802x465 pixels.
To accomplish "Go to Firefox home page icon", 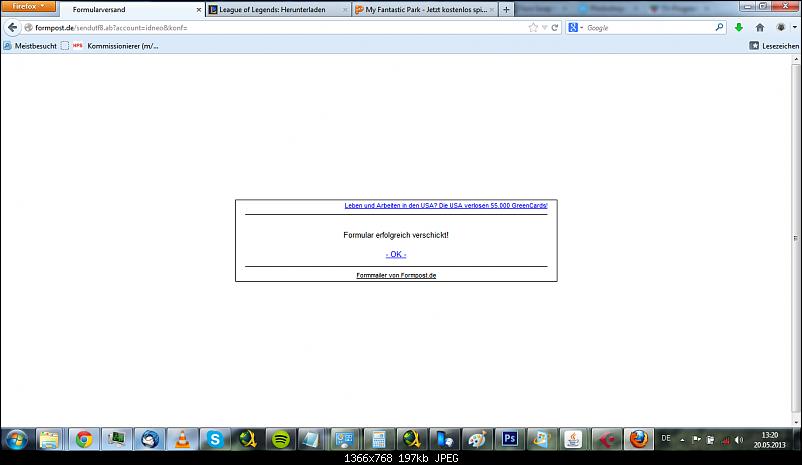I will click(760, 27).
